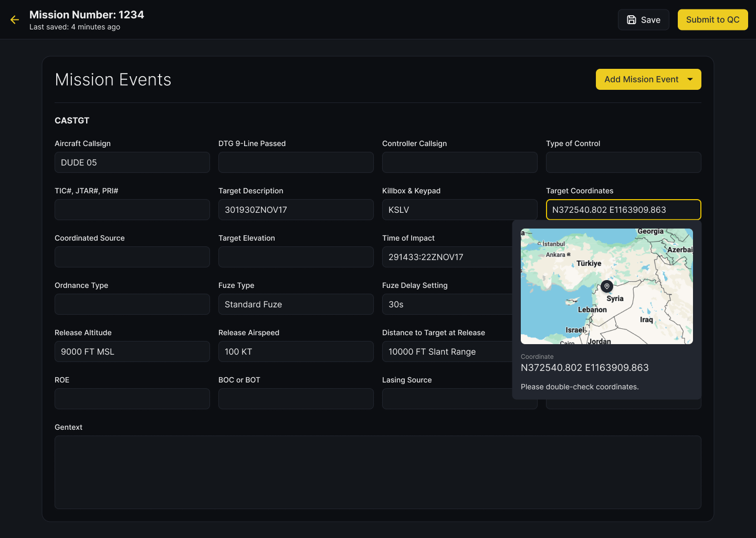Expand Add Mission Event dropdown caret

[x=690, y=79]
